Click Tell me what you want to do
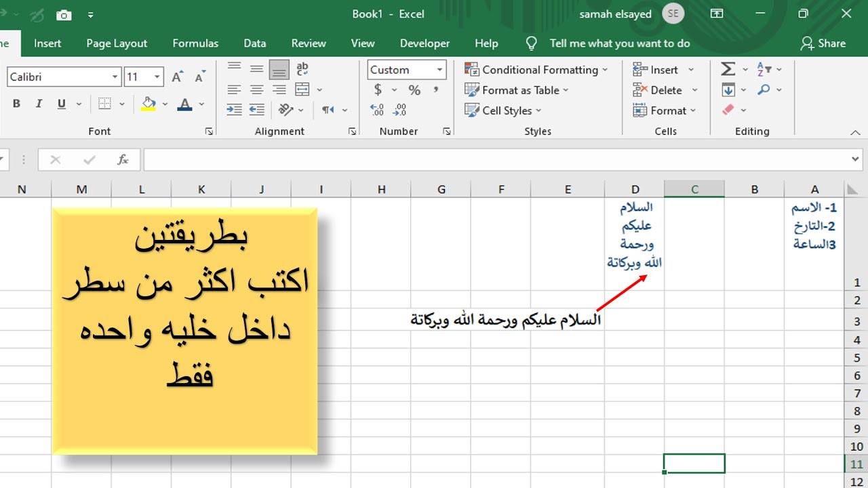The height and width of the screenshot is (488, 868). 620,43
